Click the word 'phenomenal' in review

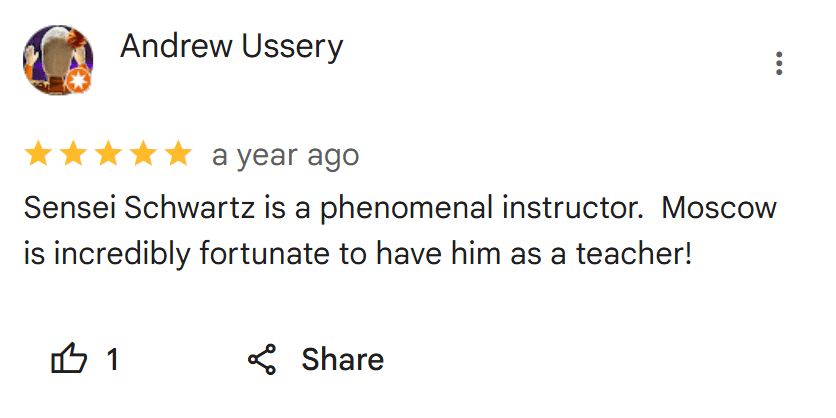pyautogui.click(x=406, y=209)
